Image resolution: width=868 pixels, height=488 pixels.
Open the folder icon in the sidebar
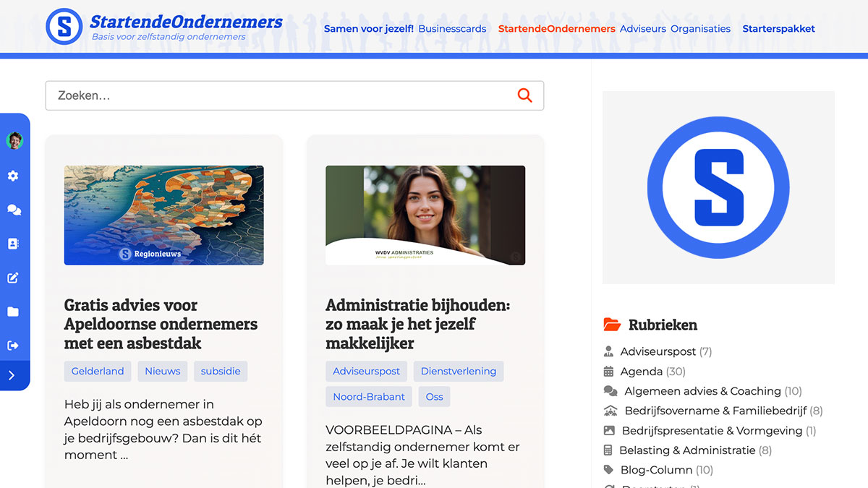click(x=13, y=312)
